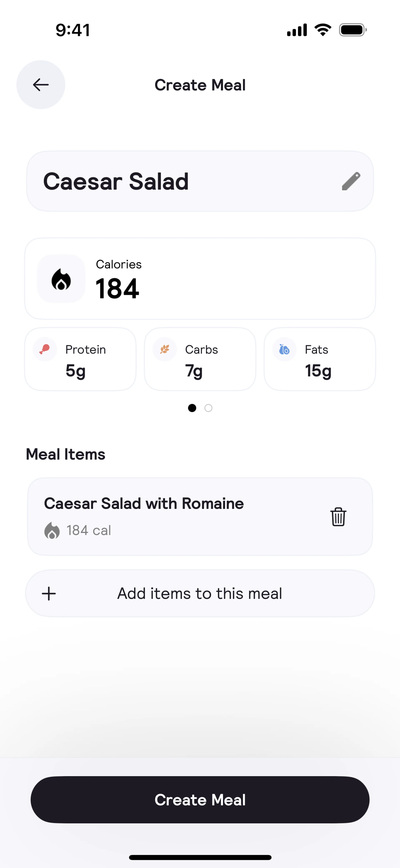400x868 pixels.
Task: Click the pencil edit icon for meal name
Action: pyautogui.click(x=351, y=181)
